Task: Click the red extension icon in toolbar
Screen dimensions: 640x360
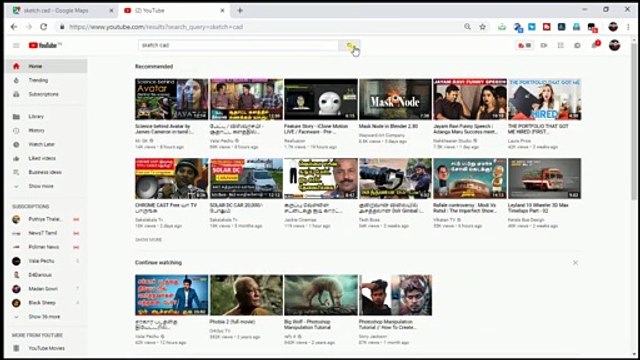Action: [547, 27]
